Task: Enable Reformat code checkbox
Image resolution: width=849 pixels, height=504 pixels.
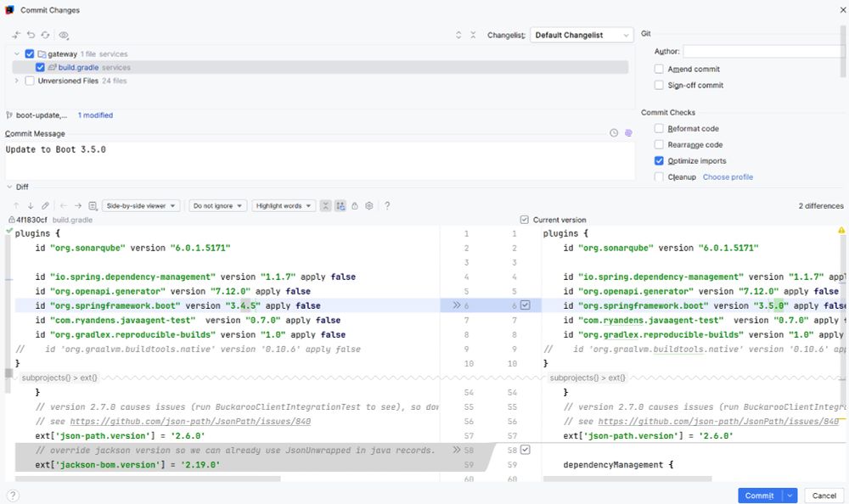Action: [x=659, y=128]
